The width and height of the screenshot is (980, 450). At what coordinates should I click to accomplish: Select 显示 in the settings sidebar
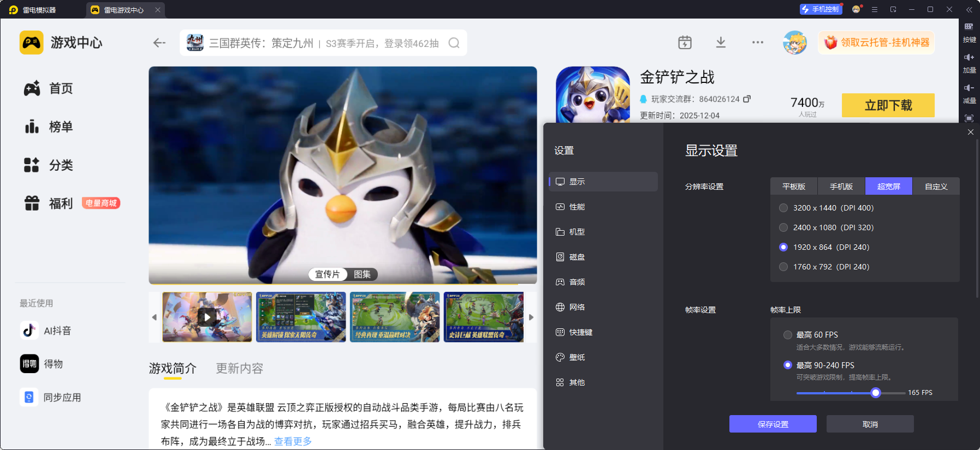pyautogui.click(x=603, y=182)
